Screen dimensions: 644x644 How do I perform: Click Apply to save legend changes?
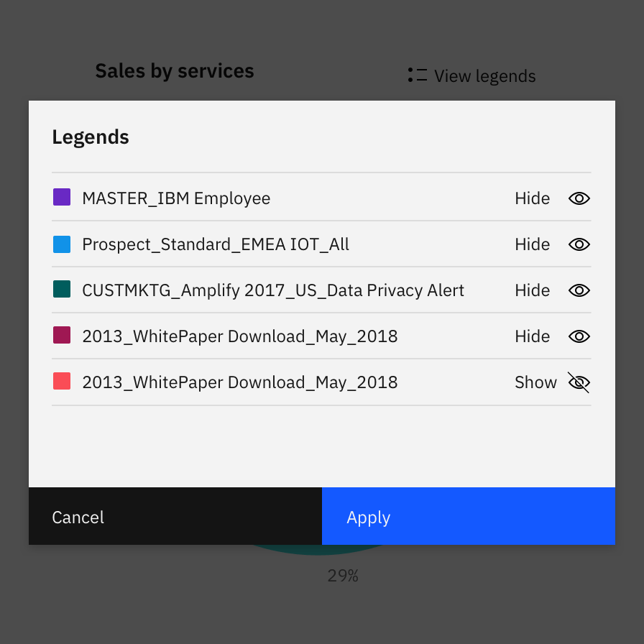(368, 517)
